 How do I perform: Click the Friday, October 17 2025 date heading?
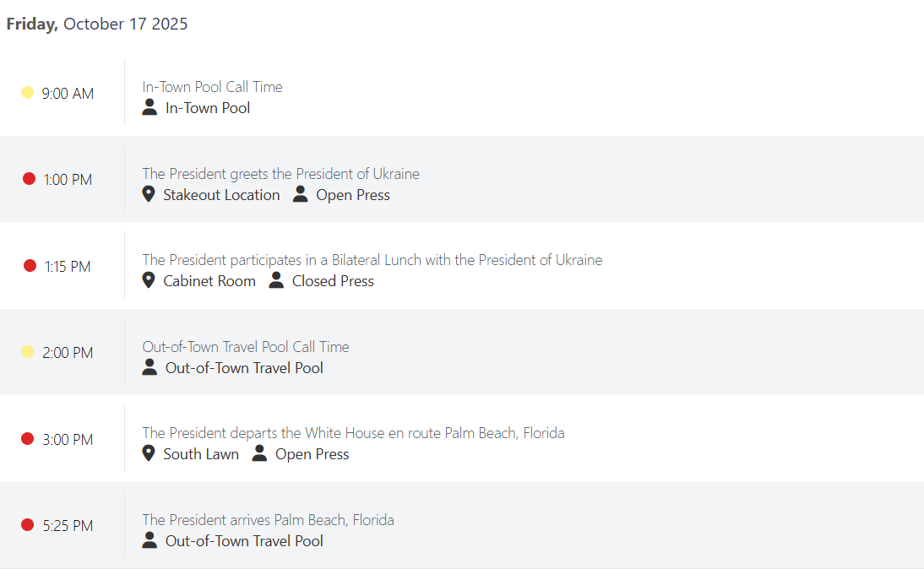(97, 24)
